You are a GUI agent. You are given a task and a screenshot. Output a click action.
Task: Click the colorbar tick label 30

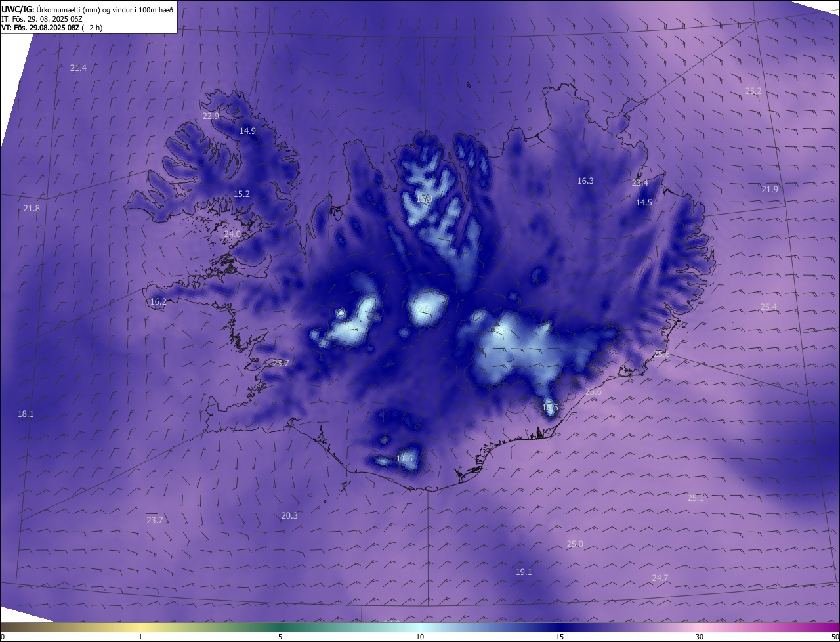700,637
